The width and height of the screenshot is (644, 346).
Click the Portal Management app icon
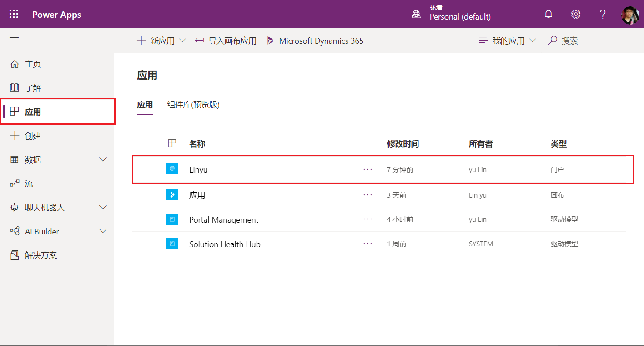(172, 219)
